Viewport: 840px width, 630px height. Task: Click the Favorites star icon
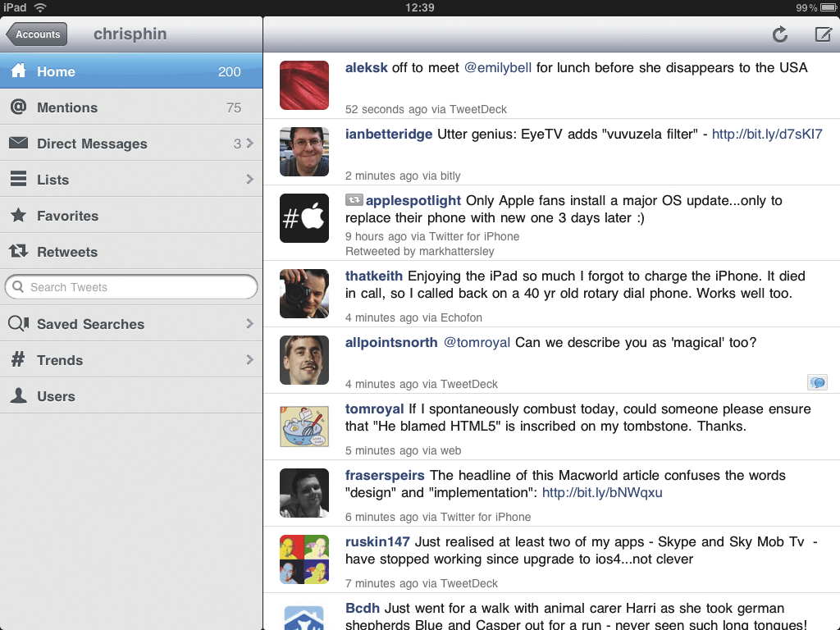click(18, 215)
